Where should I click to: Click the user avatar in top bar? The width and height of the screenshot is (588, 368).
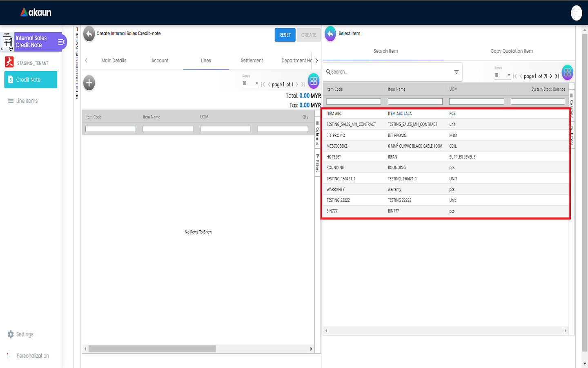[x=576, y=13]
